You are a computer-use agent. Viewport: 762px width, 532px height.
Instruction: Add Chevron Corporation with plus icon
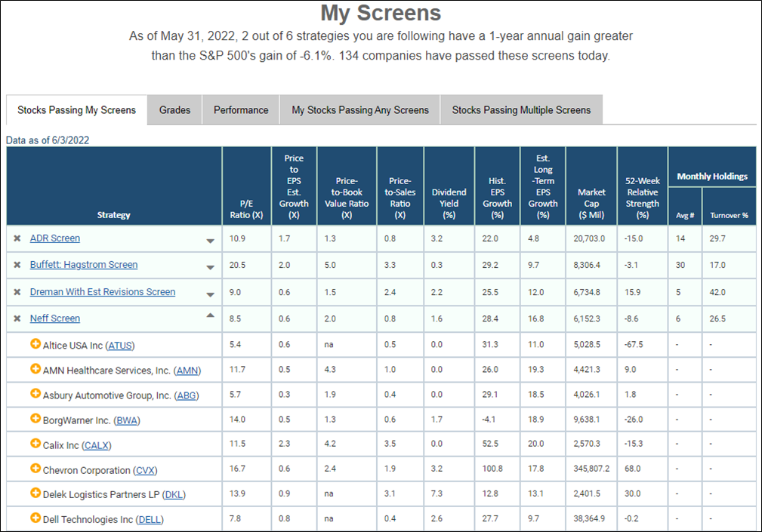35,469
